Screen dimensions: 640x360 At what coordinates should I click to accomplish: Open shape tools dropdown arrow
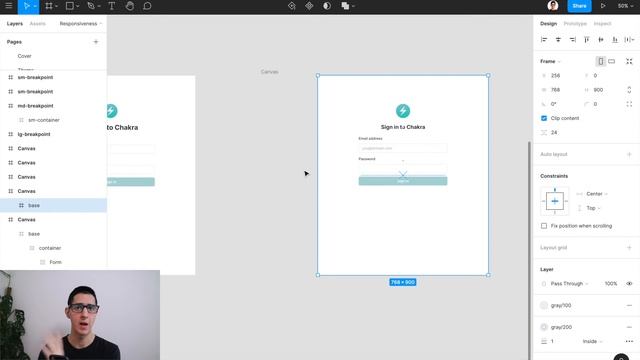coord(78,6)
